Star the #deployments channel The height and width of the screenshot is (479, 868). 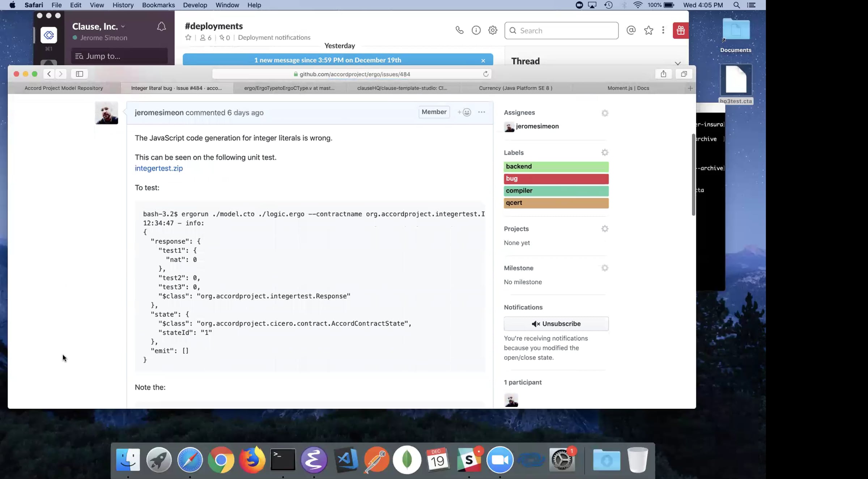coord(188,38)
